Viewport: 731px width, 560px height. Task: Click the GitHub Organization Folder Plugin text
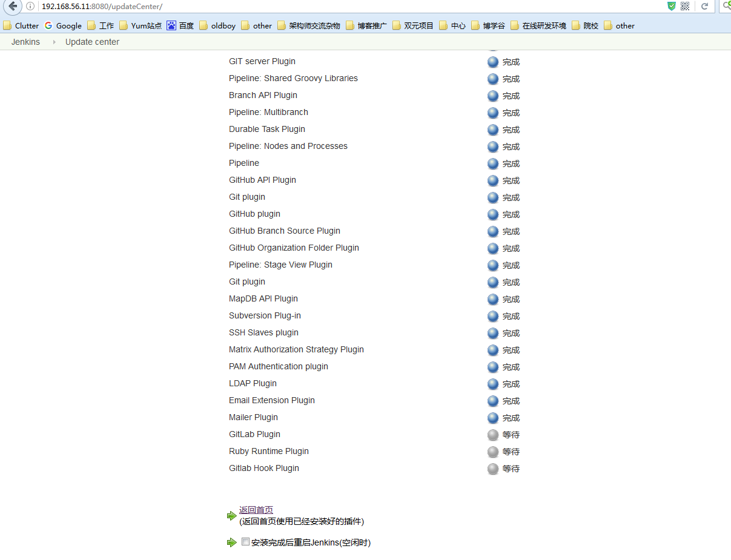(294, 248)
